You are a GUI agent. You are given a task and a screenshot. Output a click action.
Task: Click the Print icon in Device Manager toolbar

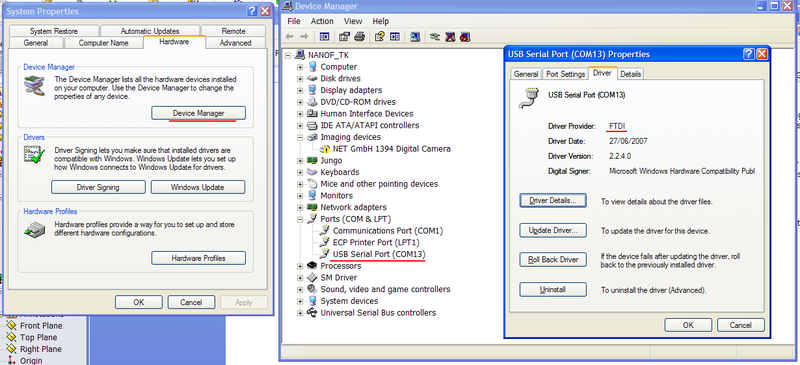click(359, 36)
